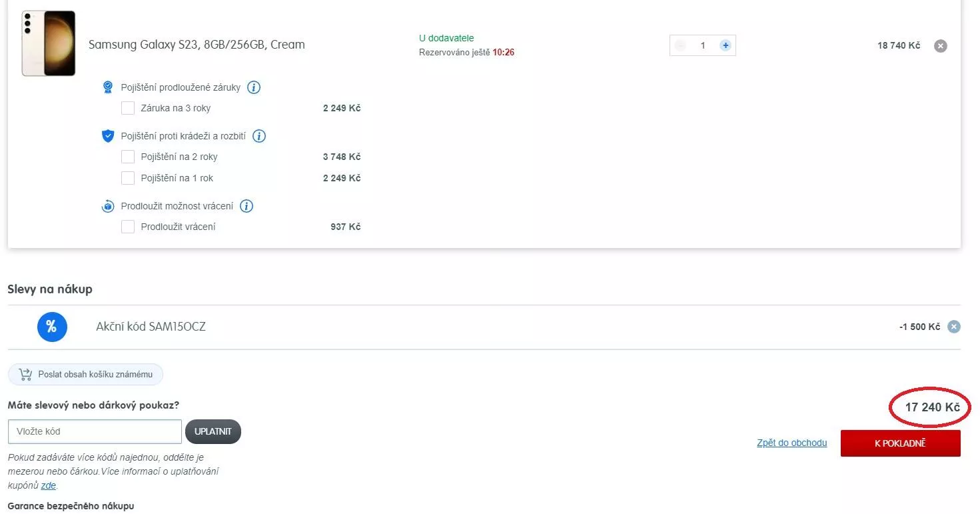Enable Záruka na 3 roky checkbox
The width and height of the screenshot is (980, 514).
pyautogui.click(x=128, y=108)
